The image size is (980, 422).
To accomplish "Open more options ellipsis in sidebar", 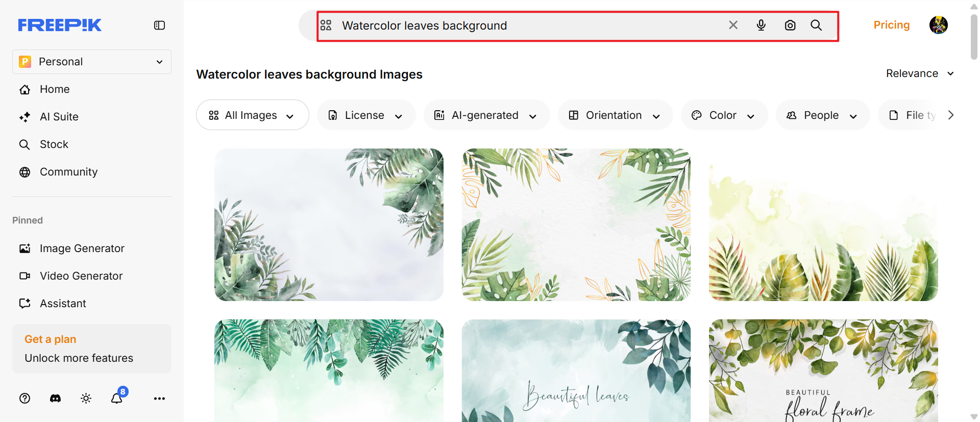I will click(159, 399).
